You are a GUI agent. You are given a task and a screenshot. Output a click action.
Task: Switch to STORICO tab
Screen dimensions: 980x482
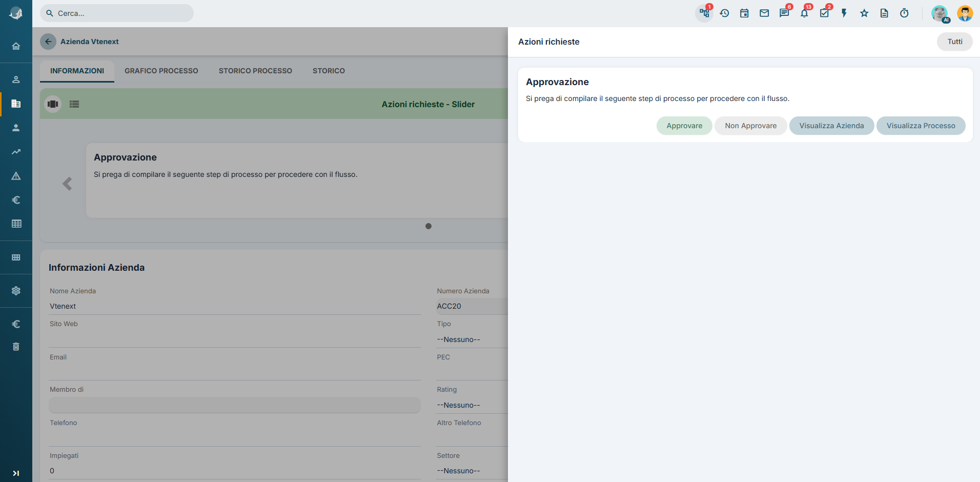(x=329, y=71)
